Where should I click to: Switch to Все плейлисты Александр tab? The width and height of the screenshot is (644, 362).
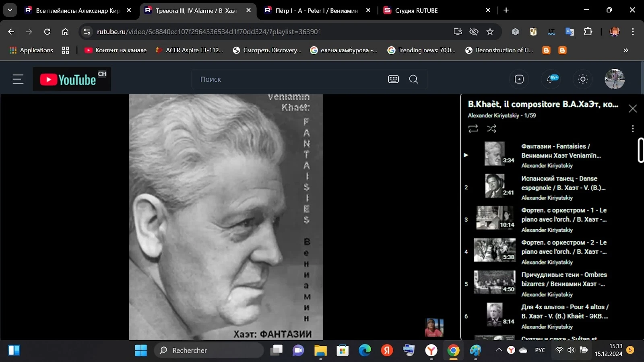click(x=78, y=10)
